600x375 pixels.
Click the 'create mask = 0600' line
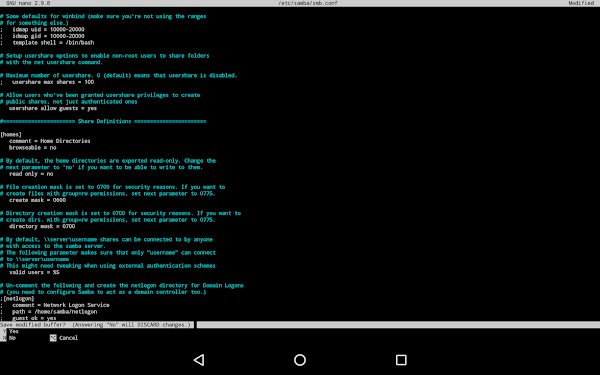click(38, 200)
